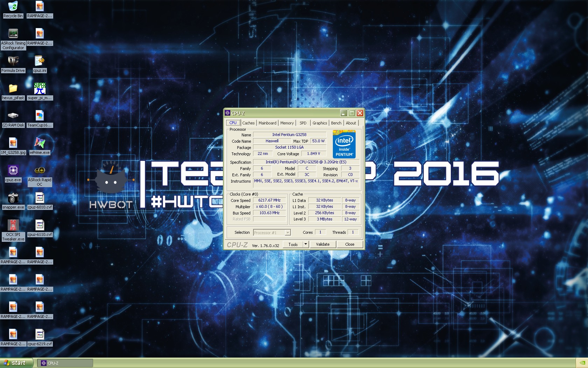Click the Stepping value field
The height and width of the screenshot is (368, 588).
(350, 168)
